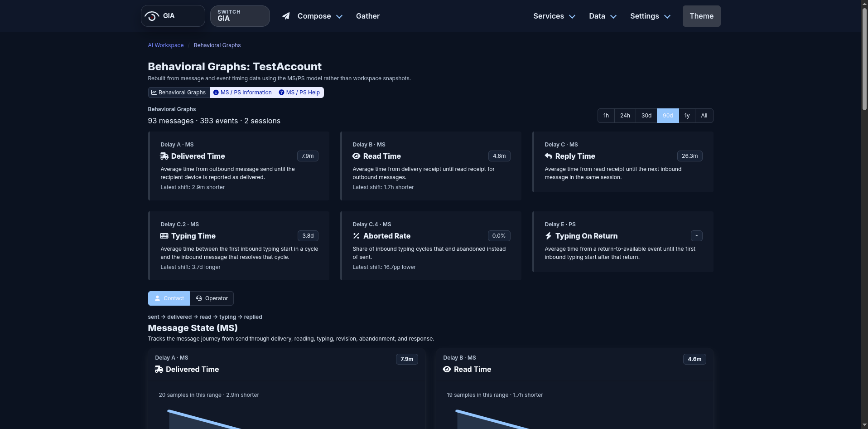Open the Settings dropdown
This screenshot has width=868, height=429.
click(650, 16)
